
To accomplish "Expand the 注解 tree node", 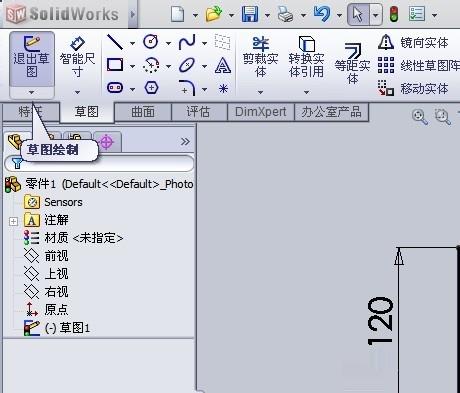I will (x=13, y=221).
